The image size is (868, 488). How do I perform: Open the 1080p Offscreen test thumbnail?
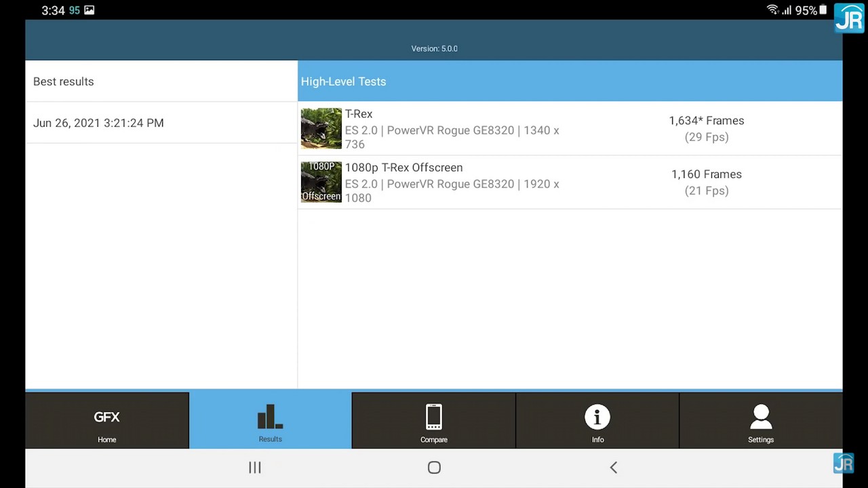pyautogui.click(x=321, y=182)
